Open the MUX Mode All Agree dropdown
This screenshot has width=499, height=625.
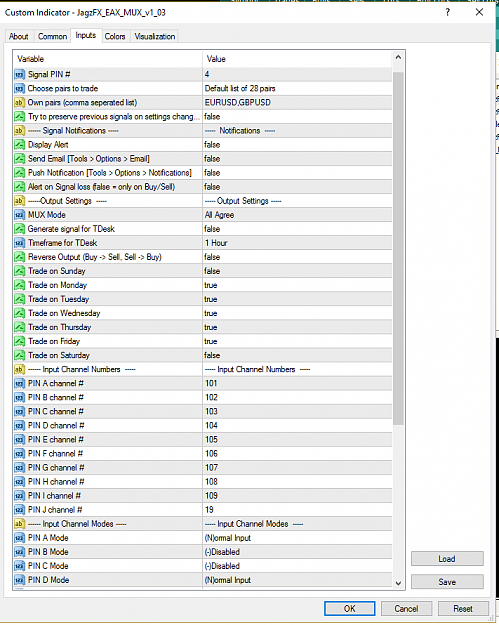[297, 215]
